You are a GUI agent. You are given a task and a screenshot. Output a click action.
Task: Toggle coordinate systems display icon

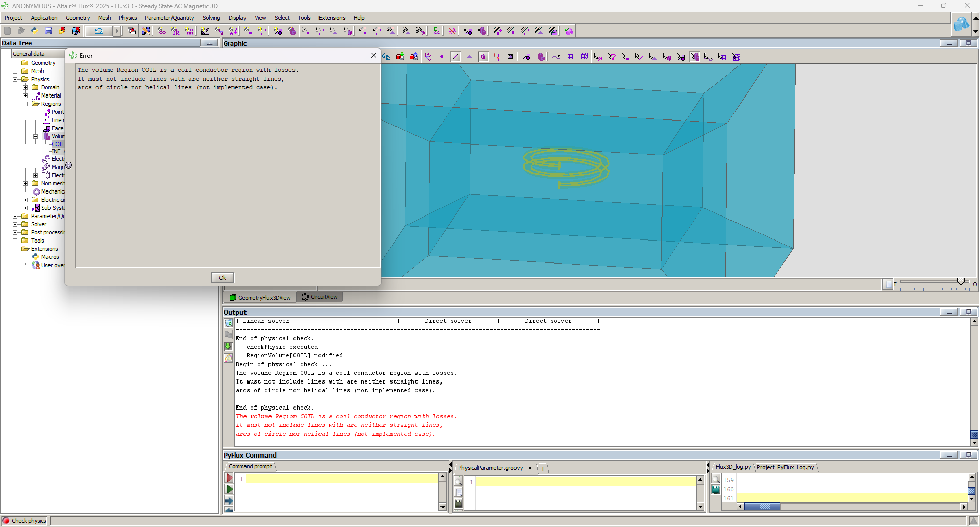point(428,57)
